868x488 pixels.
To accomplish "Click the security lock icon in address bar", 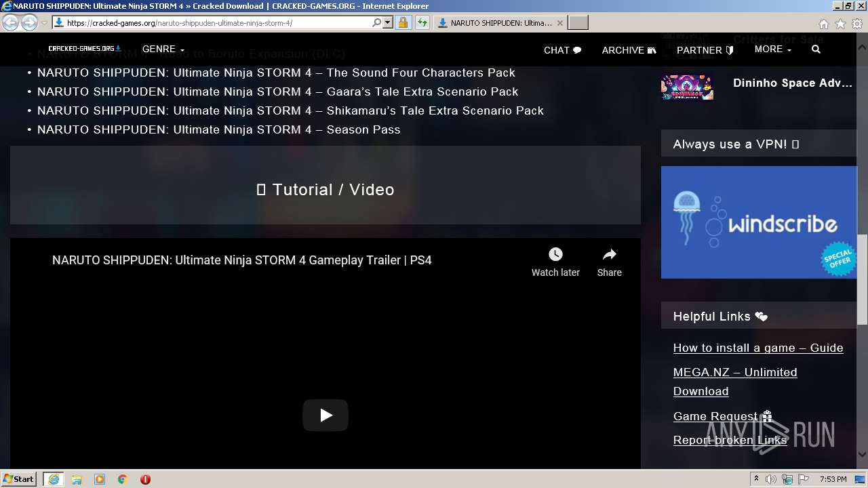I will tap(403, 23).
